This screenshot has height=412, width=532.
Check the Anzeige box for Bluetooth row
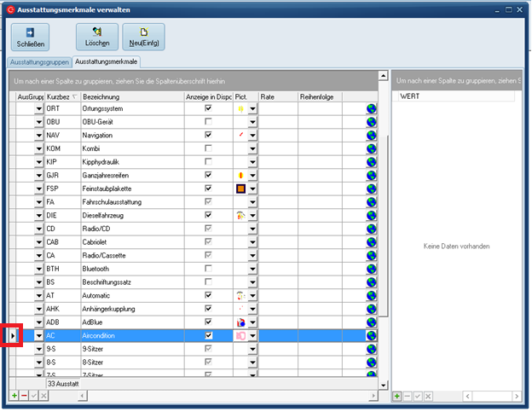[x=208, y=269]
